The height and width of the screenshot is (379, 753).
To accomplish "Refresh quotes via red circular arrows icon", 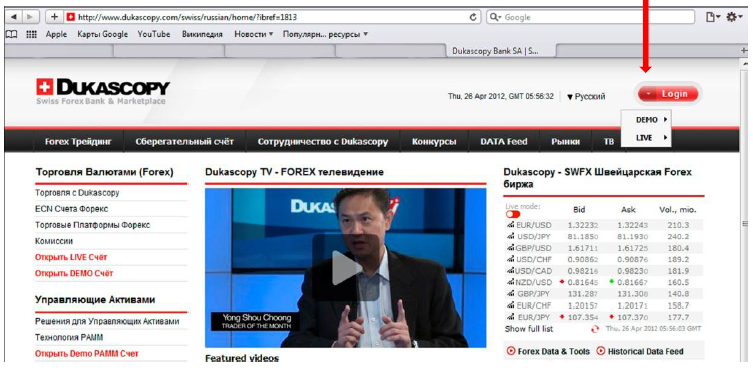I will point(595,329).
